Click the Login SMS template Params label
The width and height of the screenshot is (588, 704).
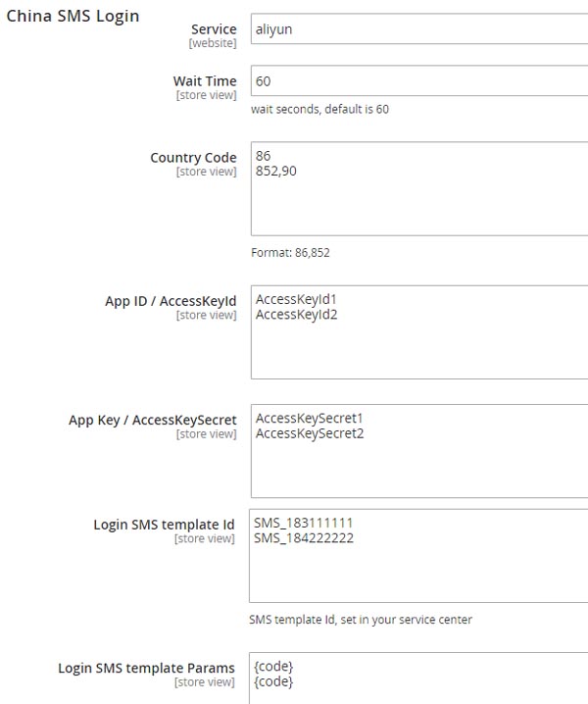[147, 668]
